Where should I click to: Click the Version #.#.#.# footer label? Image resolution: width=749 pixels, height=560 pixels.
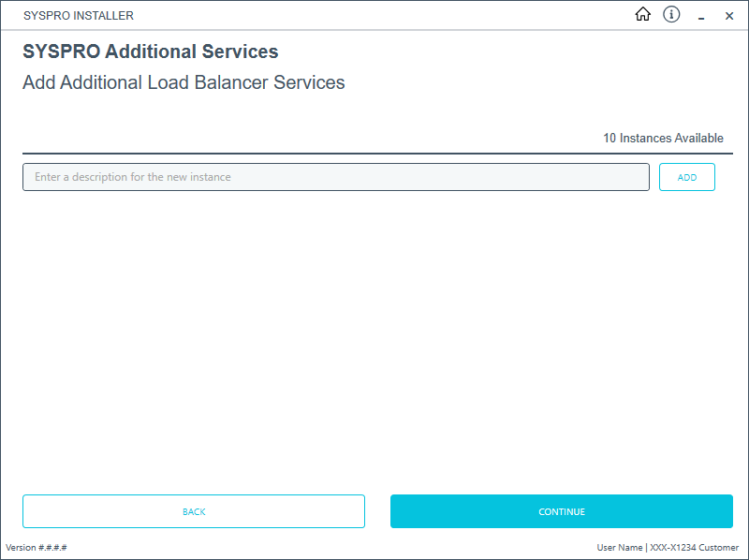(37, 547)
